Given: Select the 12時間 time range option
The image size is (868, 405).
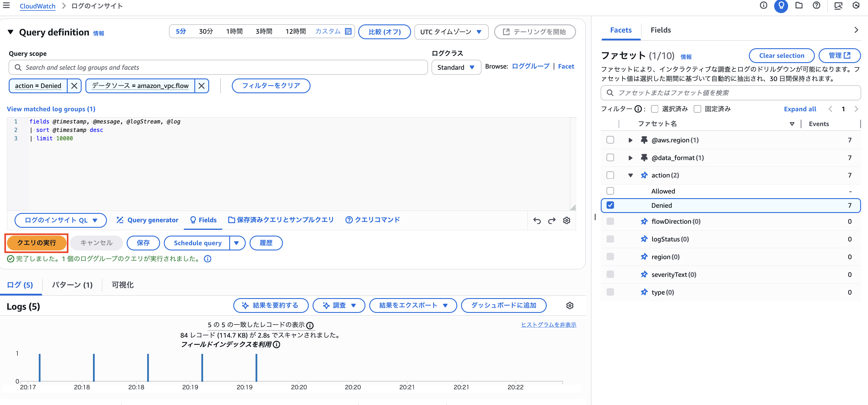Looking at the screenshot, I should (295, 31).
